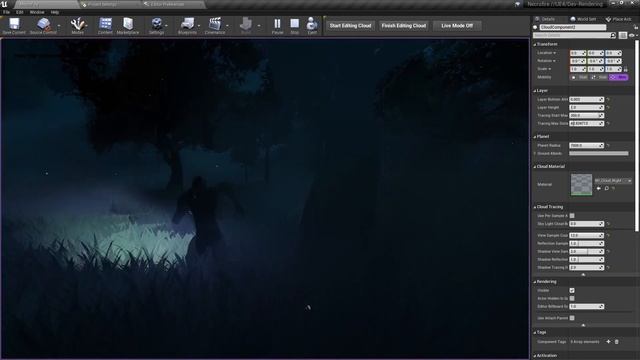
Task: Set Mobility to Movable
Action: pos(618,77)
